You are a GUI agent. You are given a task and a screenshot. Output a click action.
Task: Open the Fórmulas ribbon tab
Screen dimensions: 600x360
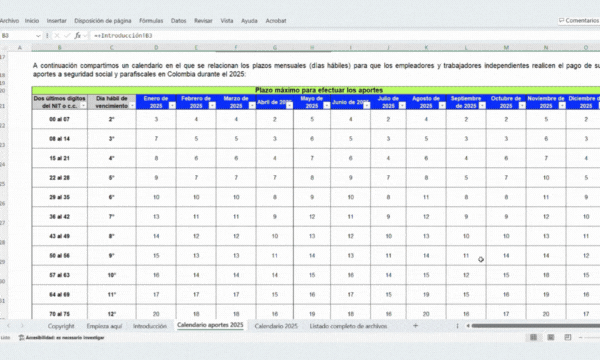click(151, 21)
